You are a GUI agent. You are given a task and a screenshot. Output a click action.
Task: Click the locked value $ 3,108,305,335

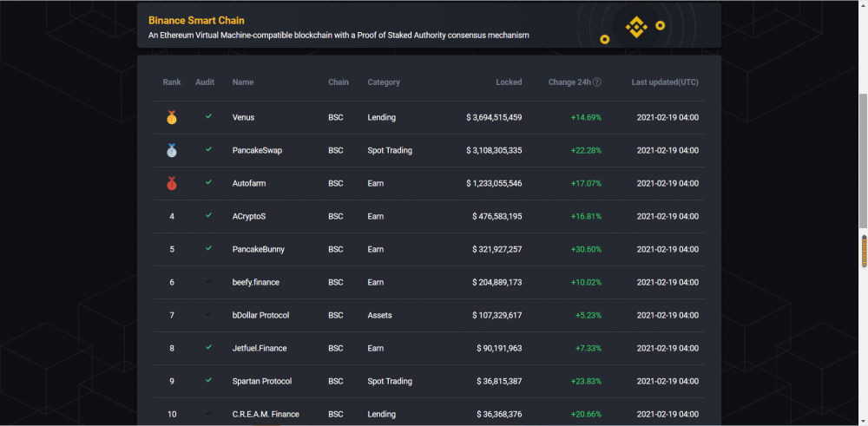494,150
